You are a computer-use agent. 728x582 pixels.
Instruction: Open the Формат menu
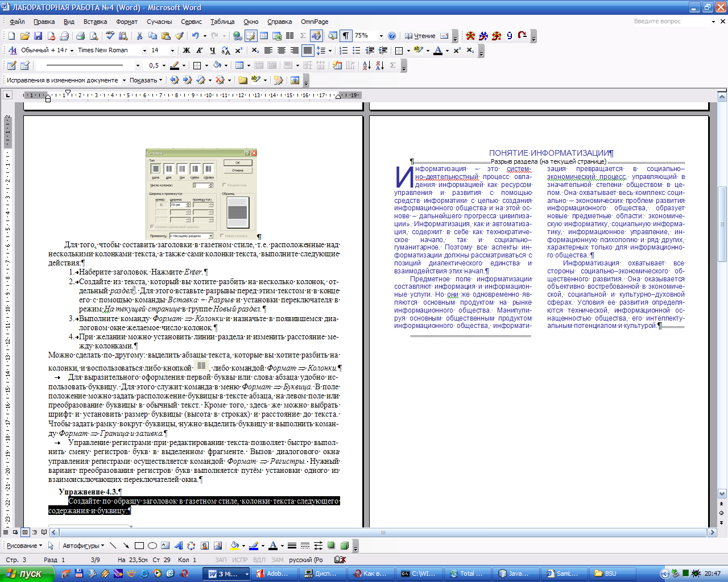point(127,22)
